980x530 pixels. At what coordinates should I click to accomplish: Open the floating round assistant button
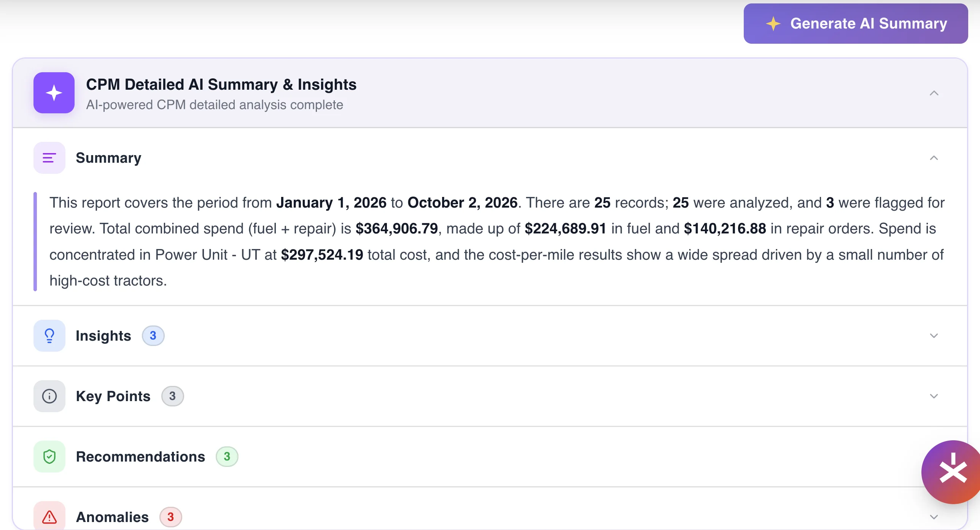951,472
